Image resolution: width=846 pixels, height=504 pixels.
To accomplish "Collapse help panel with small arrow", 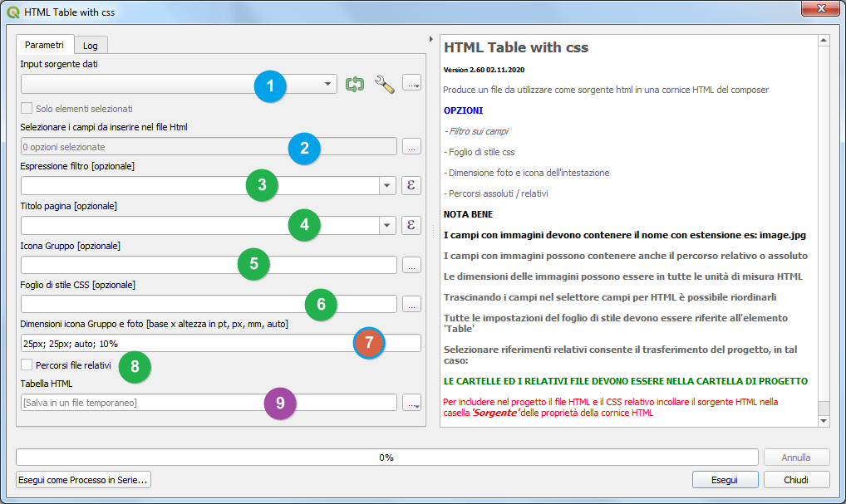I will (430, 39).
